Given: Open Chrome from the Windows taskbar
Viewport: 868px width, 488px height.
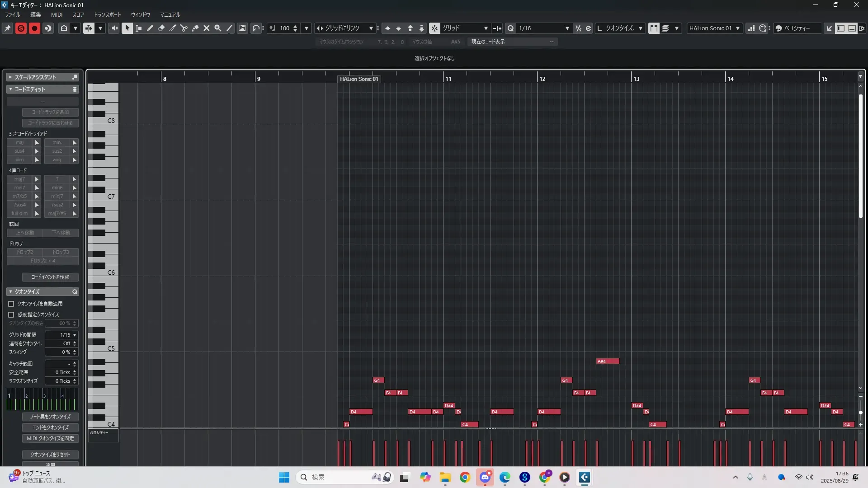Looking at the screenshot, I should tap(465, 477).
